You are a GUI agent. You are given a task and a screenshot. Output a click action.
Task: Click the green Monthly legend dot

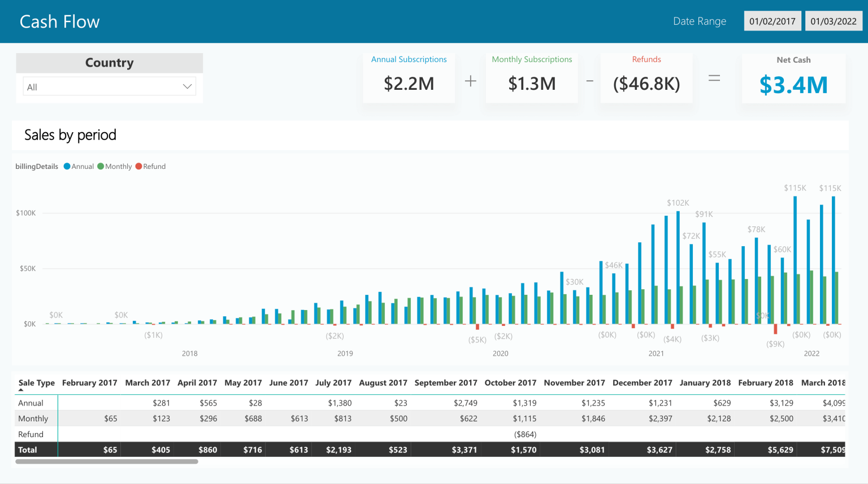99,166
